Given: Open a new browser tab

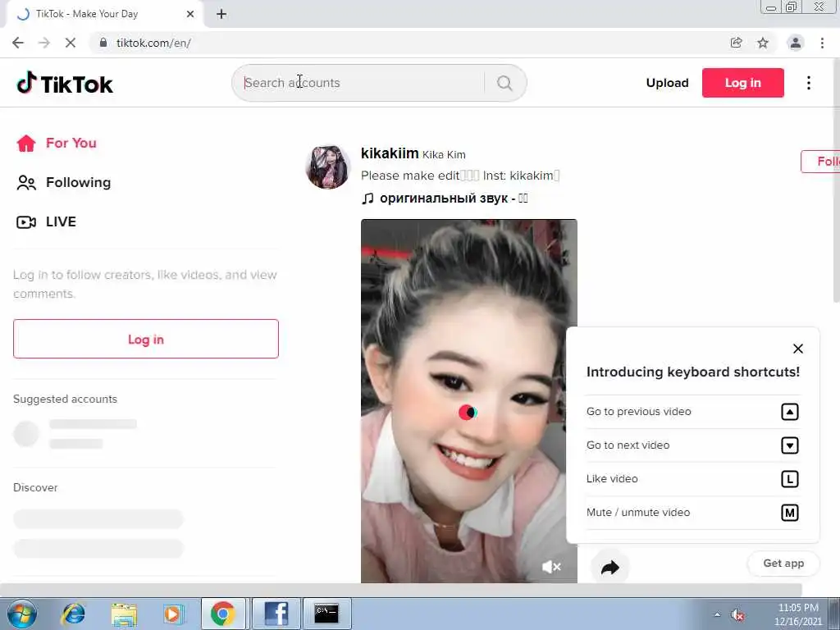Looking at the screenshot, I should pos(221,15).
